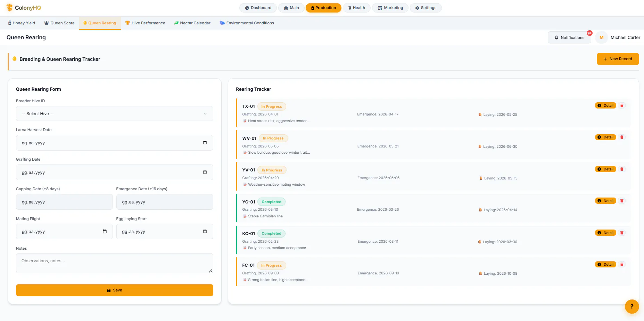
Task: Click the notes textarea corner handle
Action: coord(210,271)
